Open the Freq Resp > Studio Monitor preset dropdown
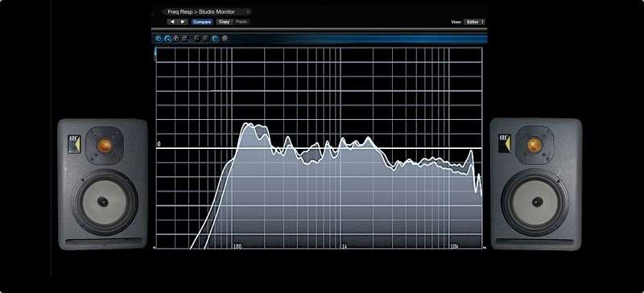 (x=206, y=12)
